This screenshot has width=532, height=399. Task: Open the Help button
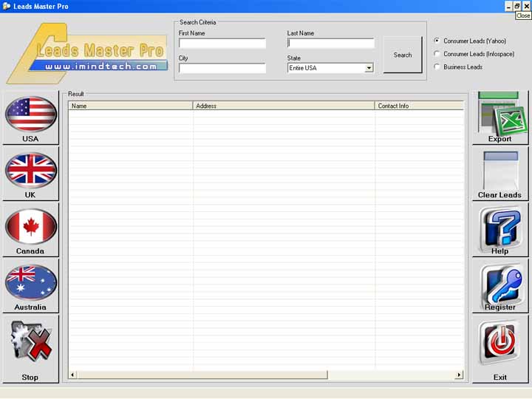500,231
